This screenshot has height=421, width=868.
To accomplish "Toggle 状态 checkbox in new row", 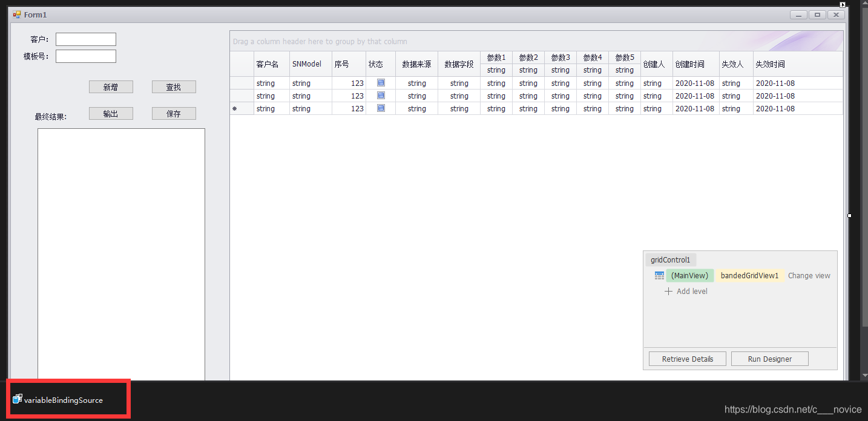I will [x=381, y=108].
